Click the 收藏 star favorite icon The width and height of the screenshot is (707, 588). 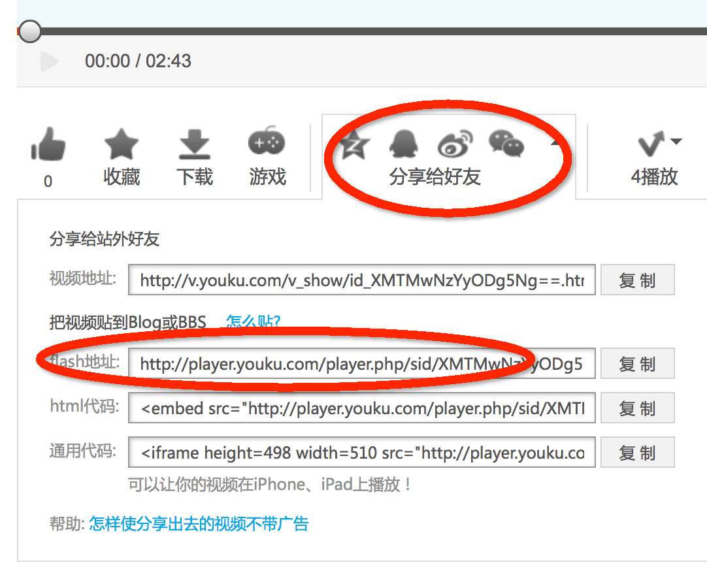click(122, 144)
